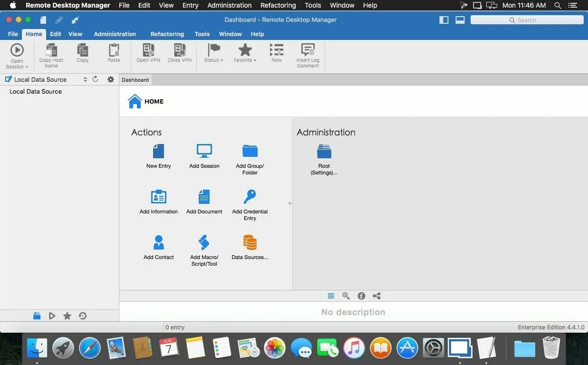Open the Favorite star dropdown
Screen dimensions: 588x365
pyautogui.click(x=245, y=53)
